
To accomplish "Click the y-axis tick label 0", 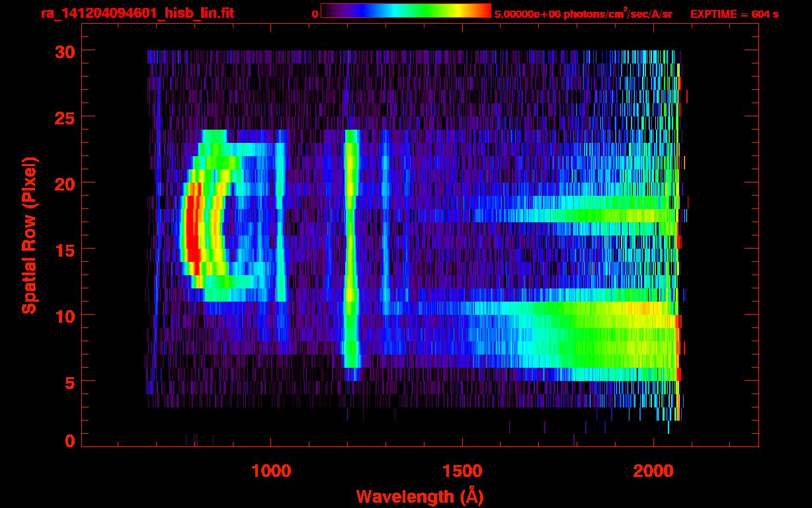I will [x=69, y=441].
